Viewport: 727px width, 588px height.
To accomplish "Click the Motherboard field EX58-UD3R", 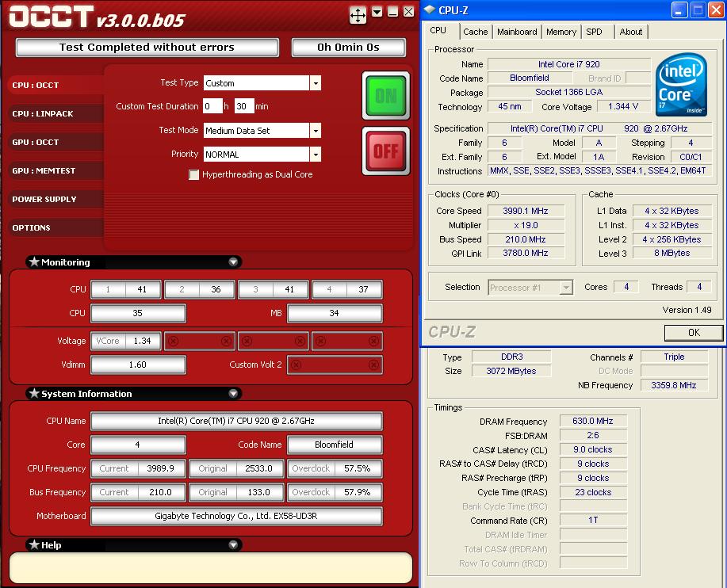I will (x=236, y=516).
